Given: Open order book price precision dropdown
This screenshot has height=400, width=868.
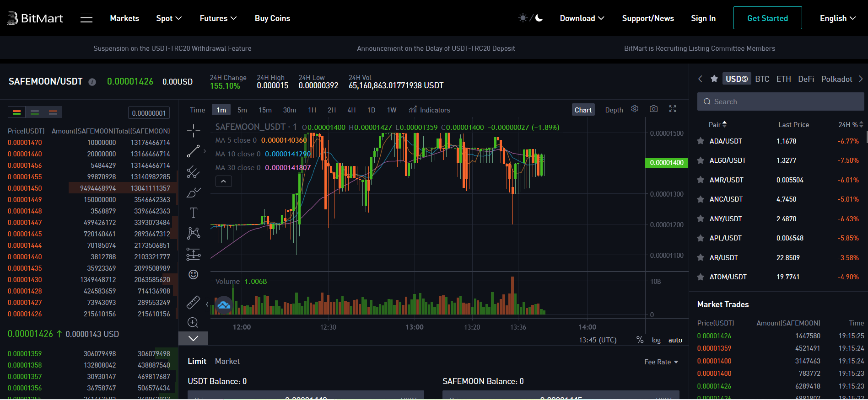Looking at the screenshot, I should pos(149,113).
